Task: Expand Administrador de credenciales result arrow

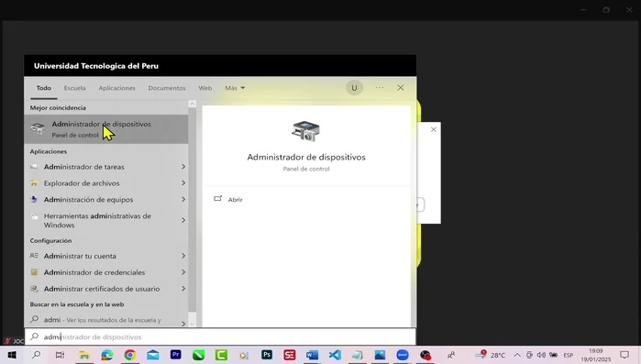Action: click(183, 272)
